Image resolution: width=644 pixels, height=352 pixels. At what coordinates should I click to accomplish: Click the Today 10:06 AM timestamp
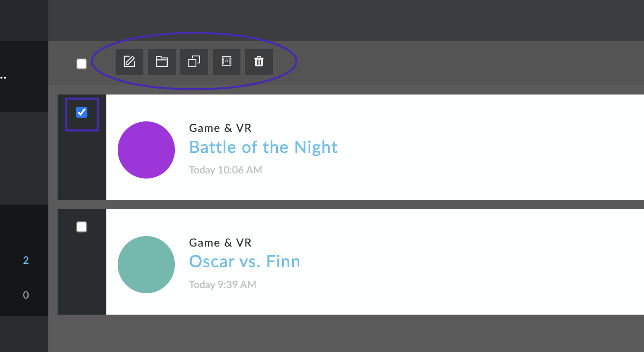pyautogui.click(x=226, y=170)
